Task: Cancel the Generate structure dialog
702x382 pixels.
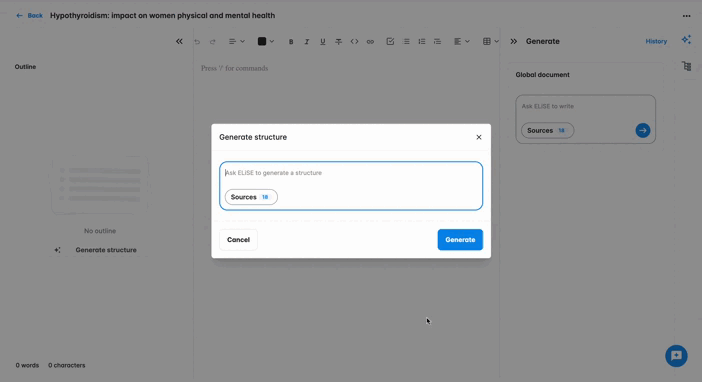Action: tap(238, 240)
